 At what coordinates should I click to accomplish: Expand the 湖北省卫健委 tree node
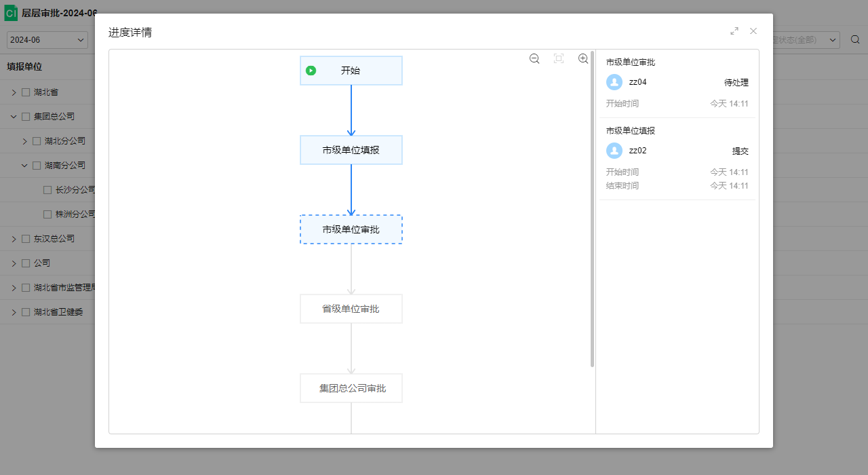[14, 312]
